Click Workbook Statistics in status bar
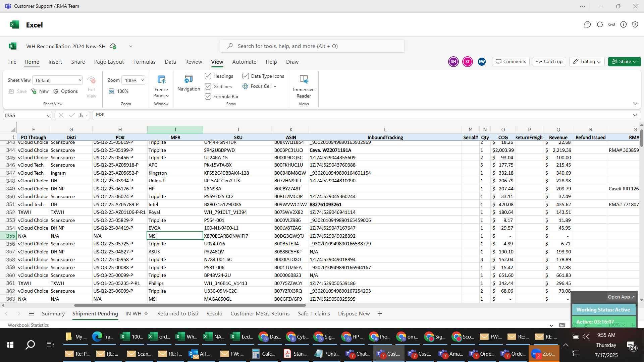Screen dimensions: 644x362 coord(28,325)
